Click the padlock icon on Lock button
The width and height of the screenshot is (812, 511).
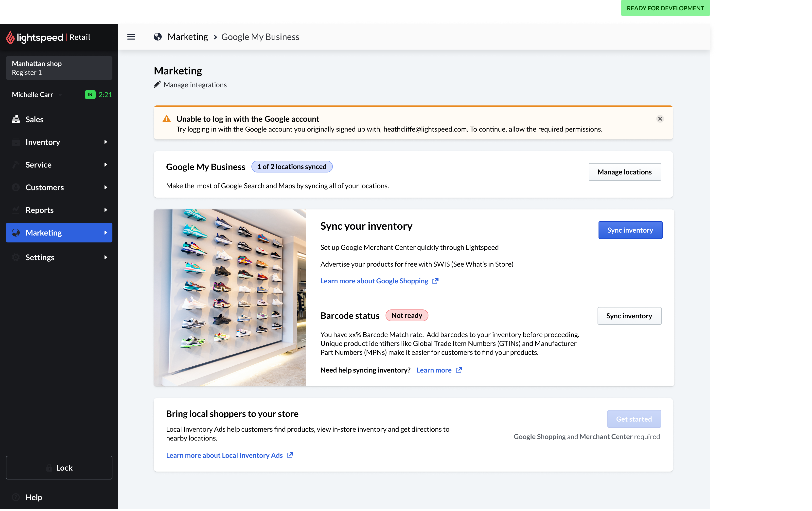coord(49,468)
